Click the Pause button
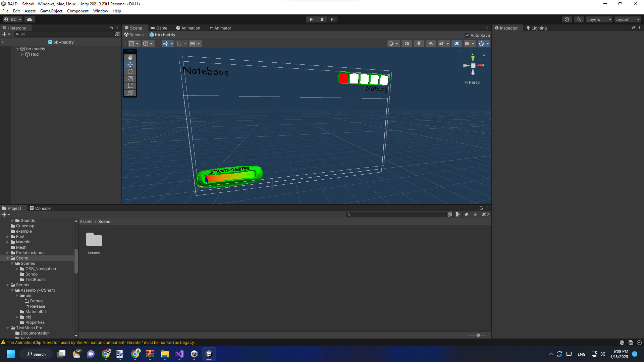This screenshot has width=644, height=362. coord(322,19)
